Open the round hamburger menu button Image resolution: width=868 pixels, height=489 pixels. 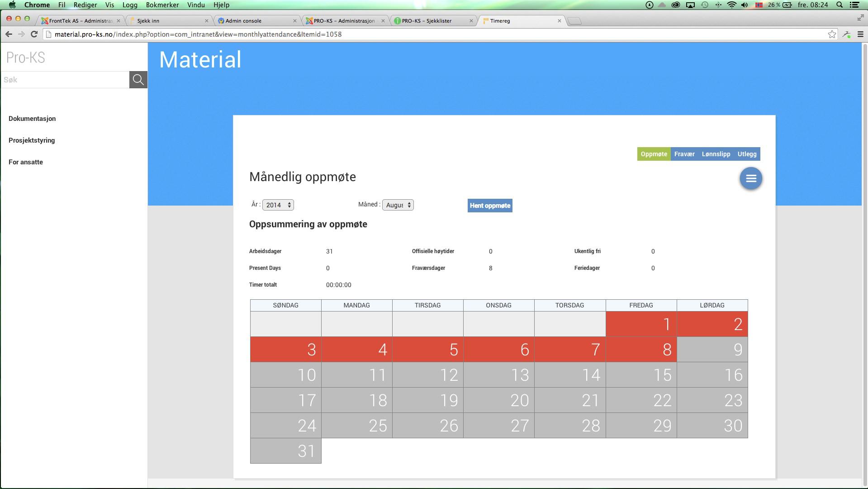751,178
